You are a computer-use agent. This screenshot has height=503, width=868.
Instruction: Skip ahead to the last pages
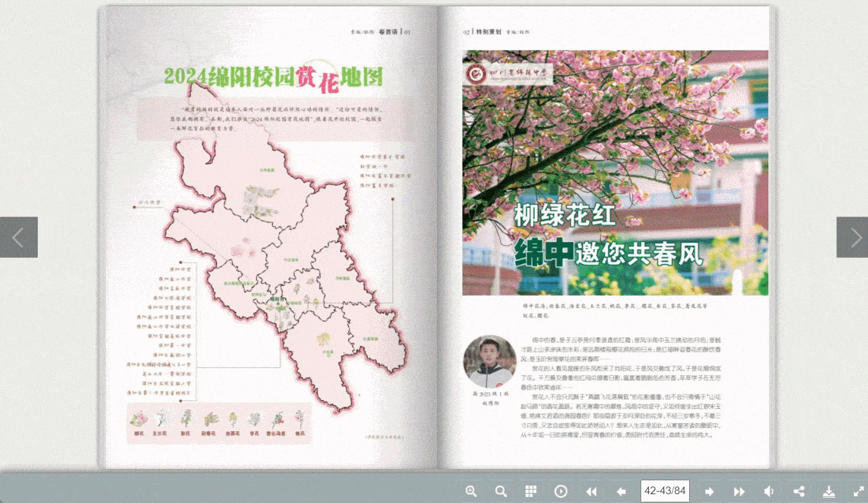click(740, 491)
